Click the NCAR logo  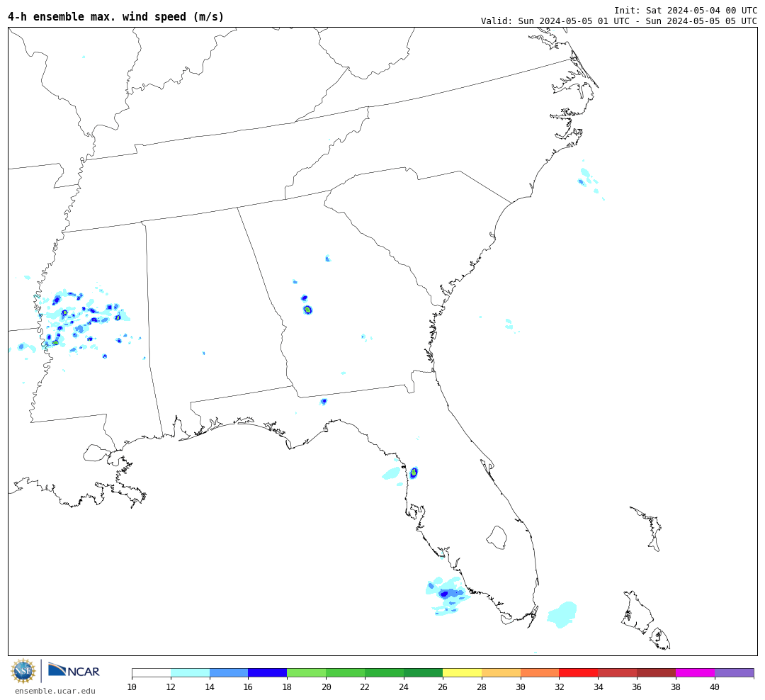[x=74, y=670]
